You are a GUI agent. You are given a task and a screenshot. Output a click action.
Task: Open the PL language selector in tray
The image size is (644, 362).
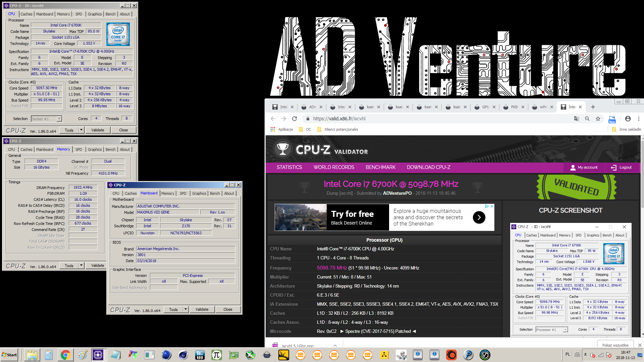point(568,354)
